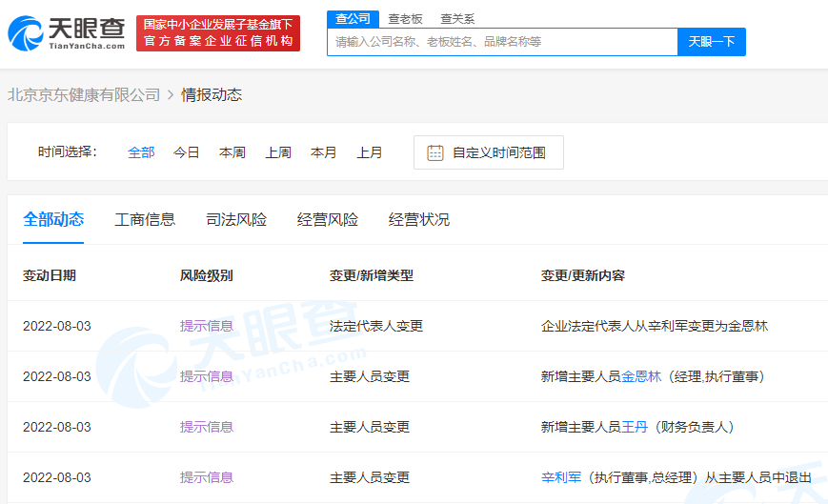Click the 风险级别 column header

pos(207,275)
